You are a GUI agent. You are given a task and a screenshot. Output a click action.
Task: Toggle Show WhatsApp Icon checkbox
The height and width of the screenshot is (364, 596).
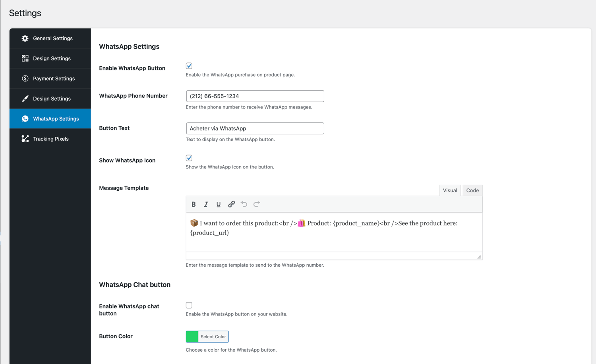(189, 158)
